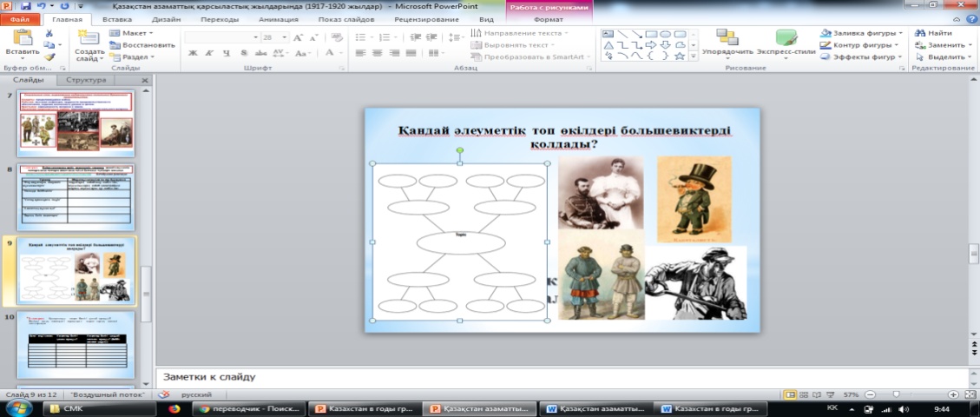Toggle italic (К) text formatting

point(209,53)
